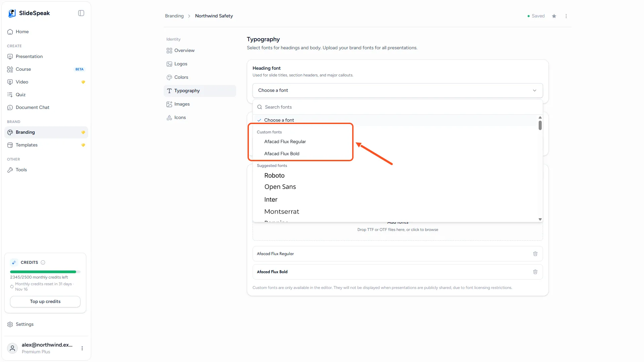Image resolution: width=644 pixels, height=362 pixels.
Task: Collapse the Heading font dropdown
Action: click(398, 90)
